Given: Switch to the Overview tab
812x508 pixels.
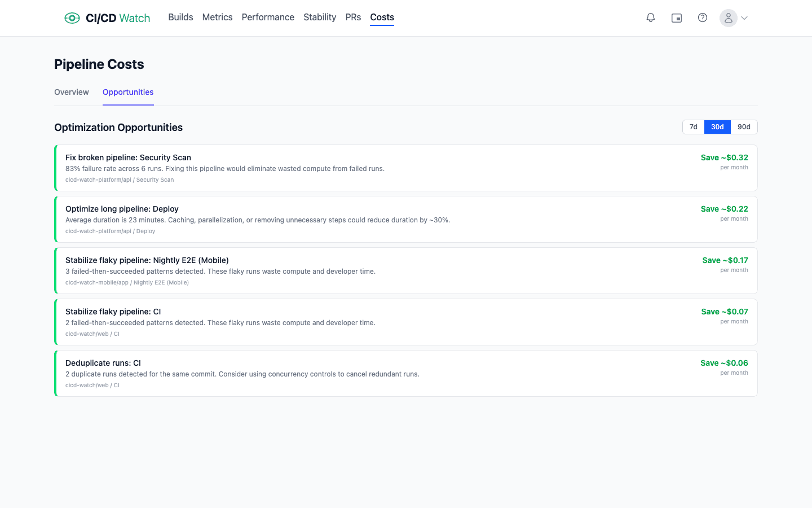Looking at the screenshot, I should (71, 92).
